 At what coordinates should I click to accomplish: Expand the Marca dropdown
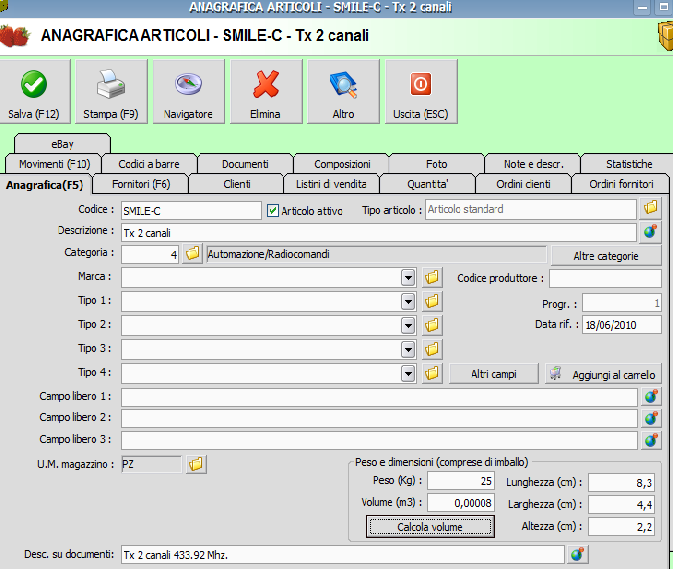(408, 278)
